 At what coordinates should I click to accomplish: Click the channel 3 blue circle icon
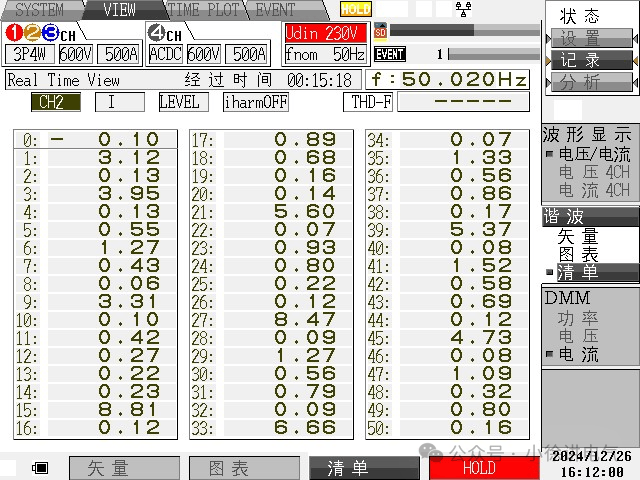[51, 33]
